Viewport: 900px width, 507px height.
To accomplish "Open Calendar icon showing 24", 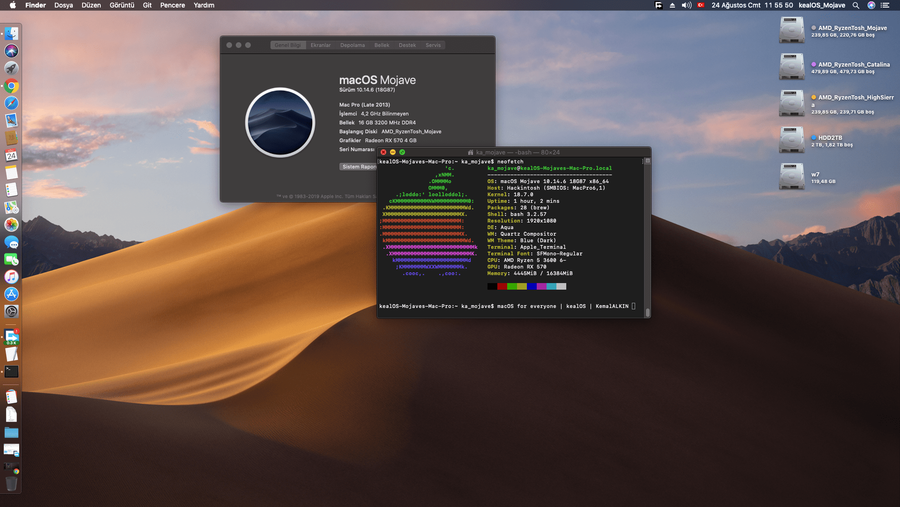I will tap(11, 155).
